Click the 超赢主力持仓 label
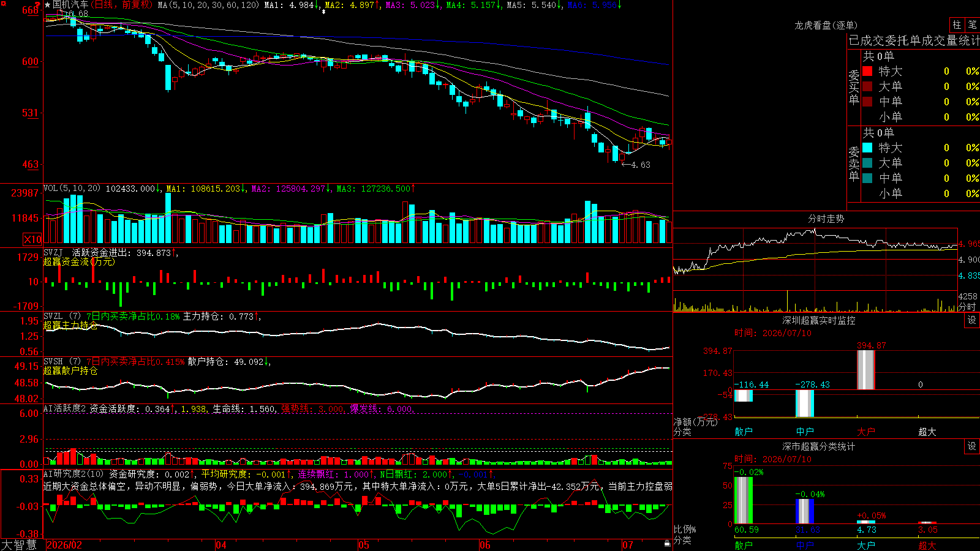 (70, 325)
